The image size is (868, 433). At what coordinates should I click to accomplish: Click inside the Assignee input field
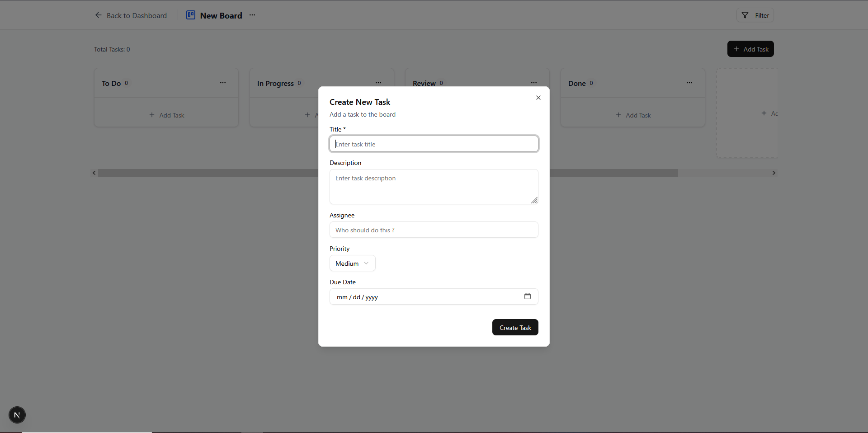pos(433,230)
